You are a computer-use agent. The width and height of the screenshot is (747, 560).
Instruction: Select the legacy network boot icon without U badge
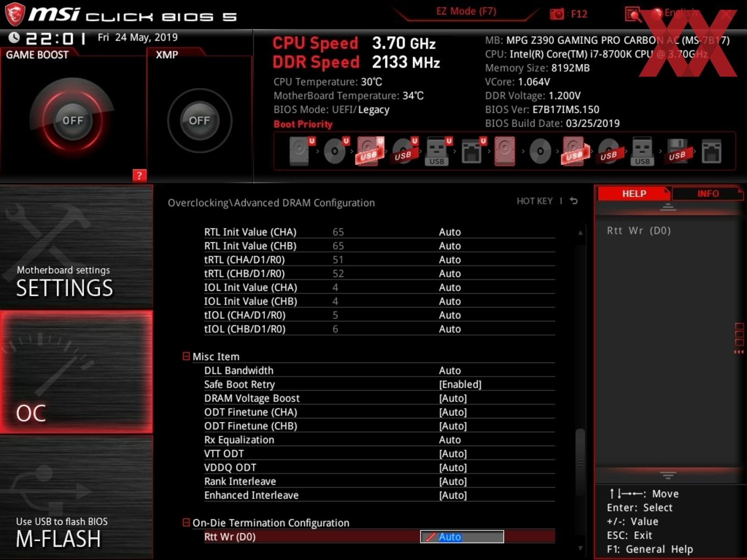pyautogui.click(x=711, y=151)
